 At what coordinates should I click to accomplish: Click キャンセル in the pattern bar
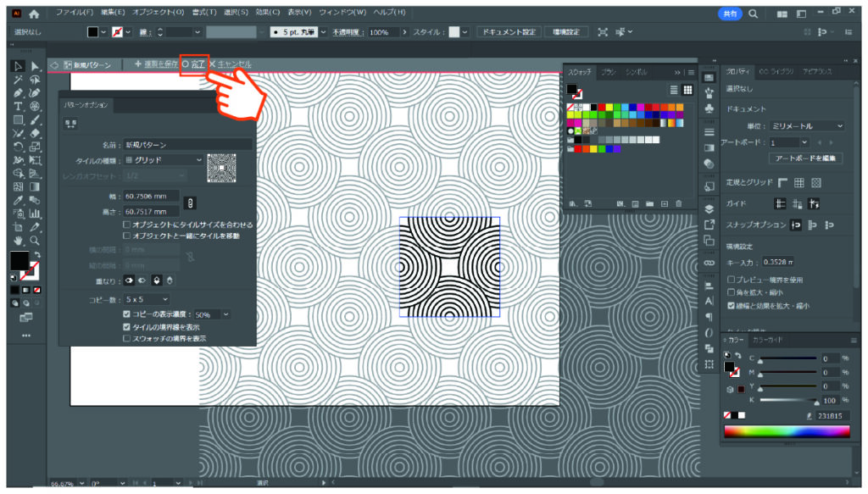point(231,64)
